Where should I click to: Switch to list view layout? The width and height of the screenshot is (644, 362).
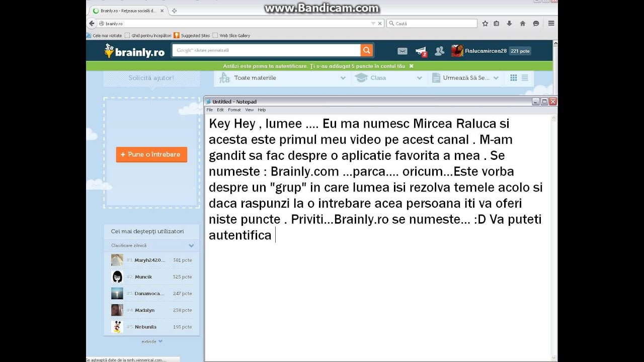(x=525, y=78)
